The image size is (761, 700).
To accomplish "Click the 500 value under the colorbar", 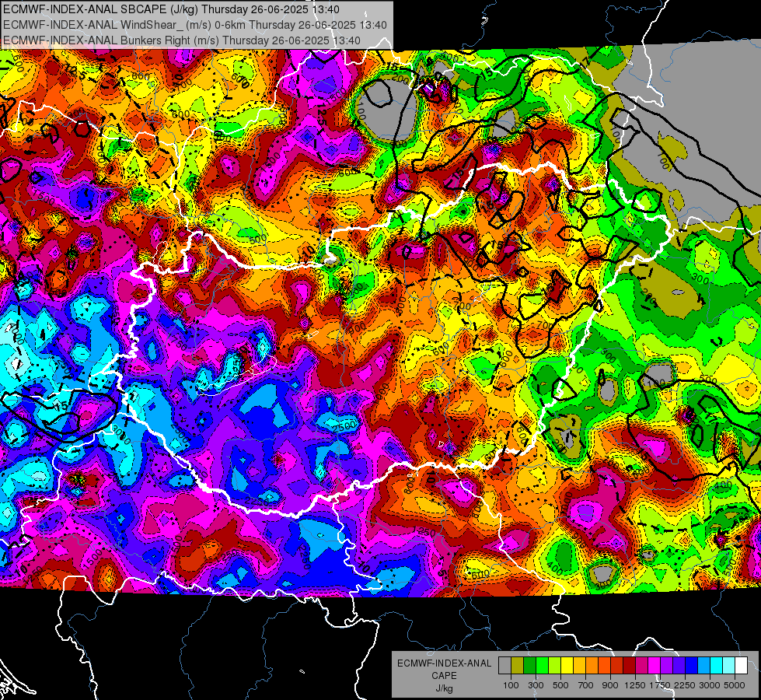I will click(x=560, y=685).
